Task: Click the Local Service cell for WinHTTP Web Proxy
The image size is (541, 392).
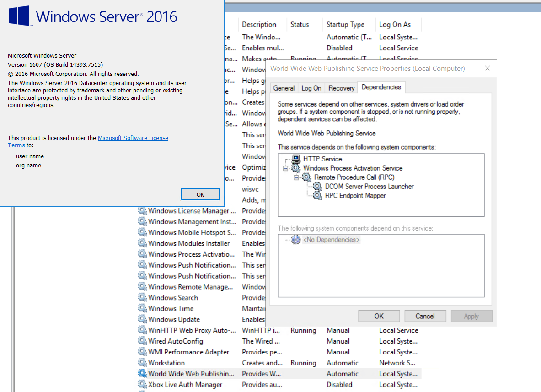Action: pos(398,330)
